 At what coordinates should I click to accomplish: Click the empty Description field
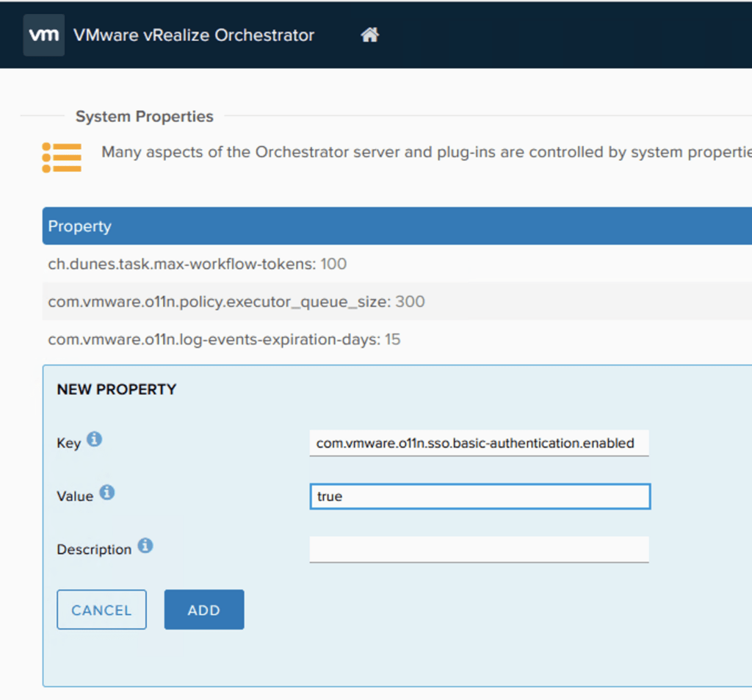[x=479, y=549]
